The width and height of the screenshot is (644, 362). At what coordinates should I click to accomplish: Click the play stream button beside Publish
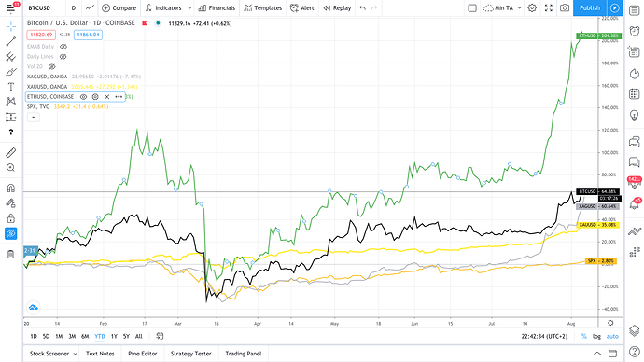coord(615,7)
